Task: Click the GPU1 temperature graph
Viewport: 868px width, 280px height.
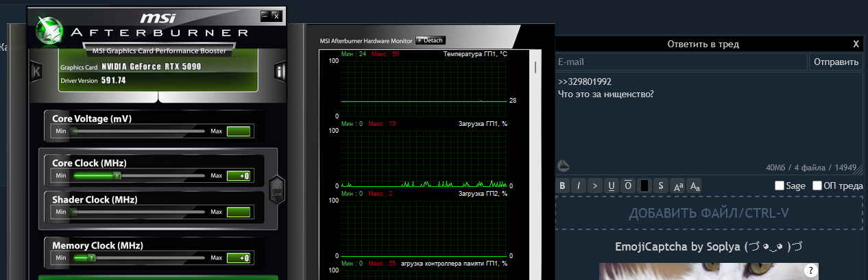Action: pyautogui.click(x=424, y=88)
